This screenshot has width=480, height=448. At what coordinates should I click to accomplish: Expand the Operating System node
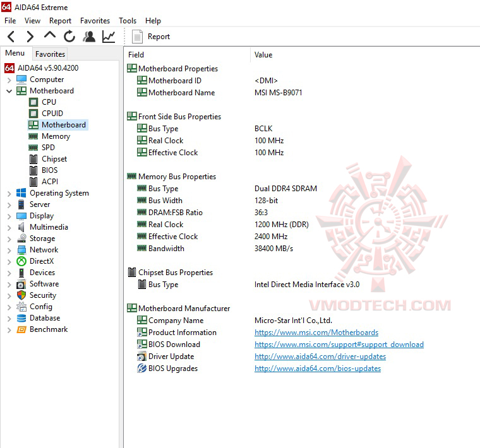click(x=9, y=194)
